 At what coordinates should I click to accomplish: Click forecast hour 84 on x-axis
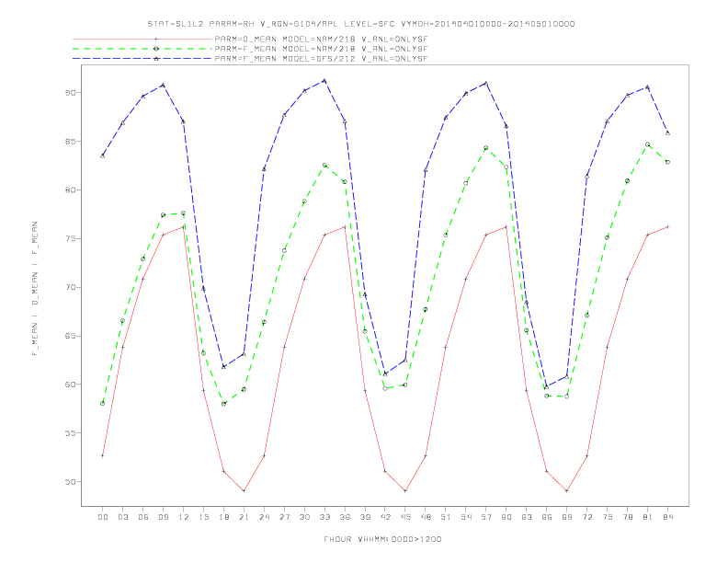(667, 517)
